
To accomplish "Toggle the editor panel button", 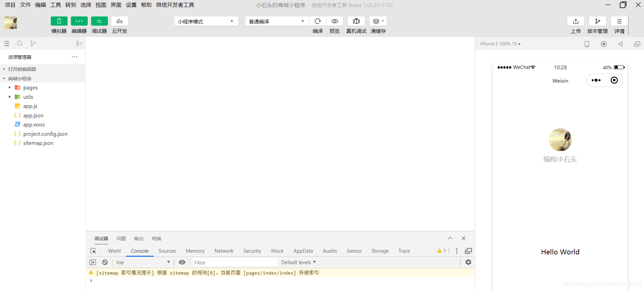I will coord(79,21).
